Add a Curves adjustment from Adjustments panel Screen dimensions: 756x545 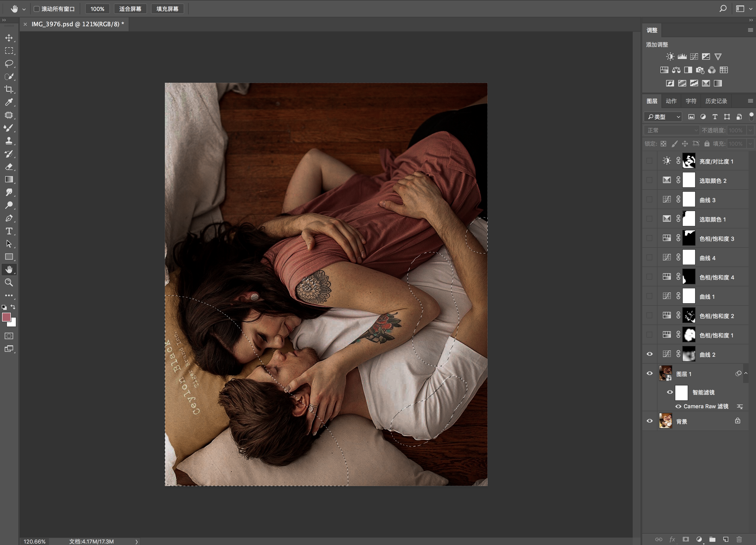point(694,57)
